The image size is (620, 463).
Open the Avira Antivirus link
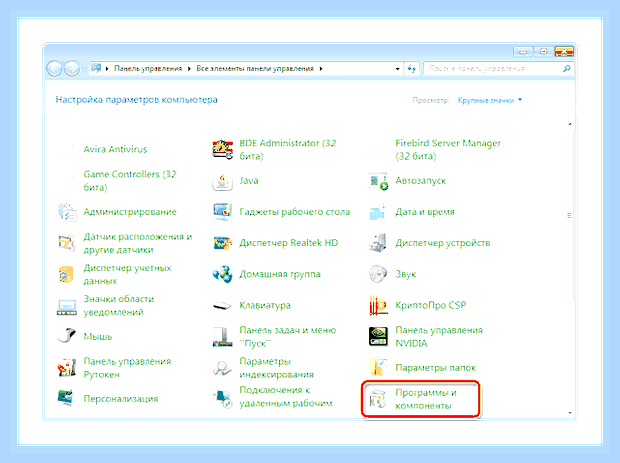[115, 149]
